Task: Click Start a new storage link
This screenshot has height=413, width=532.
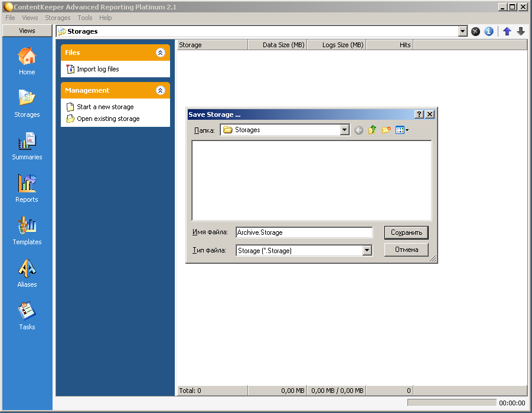Action: (x=105, y=107)
